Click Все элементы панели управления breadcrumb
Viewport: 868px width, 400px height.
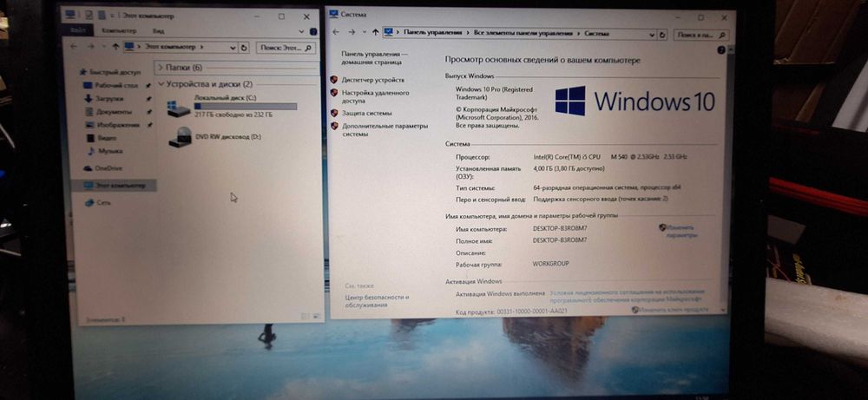click(523, 34)
